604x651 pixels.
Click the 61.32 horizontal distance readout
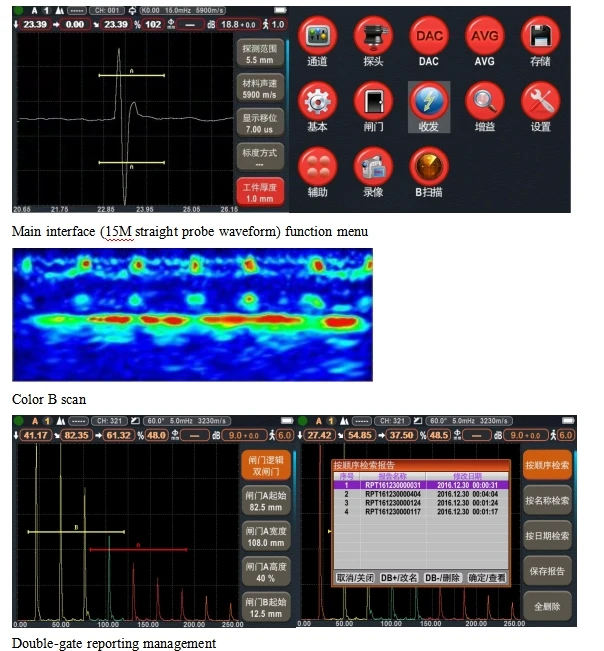pos(119,436)
